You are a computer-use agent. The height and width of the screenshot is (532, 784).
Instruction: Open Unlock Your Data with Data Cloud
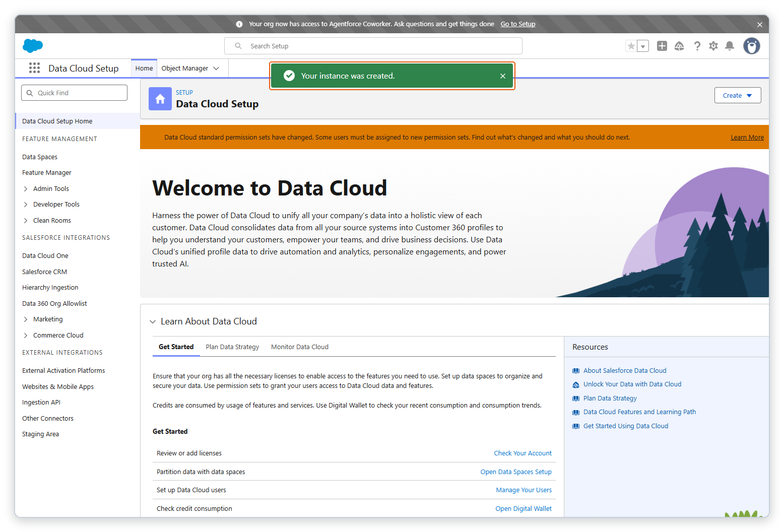[x=632, y=384]
